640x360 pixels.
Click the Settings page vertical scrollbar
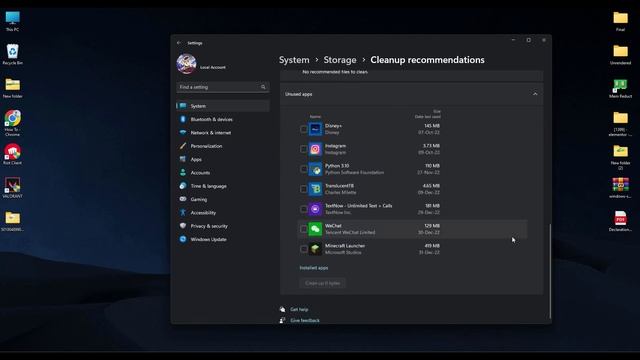(550, 271)
